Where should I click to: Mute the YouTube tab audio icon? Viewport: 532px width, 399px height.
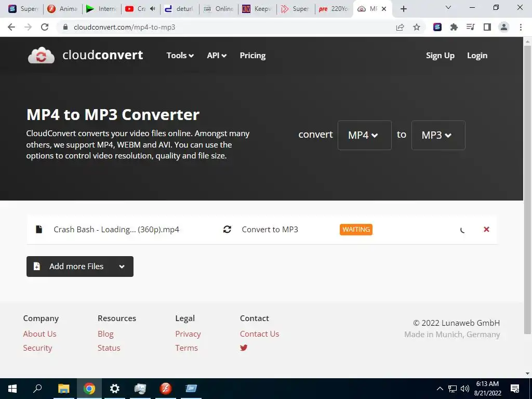coord(153,9)
